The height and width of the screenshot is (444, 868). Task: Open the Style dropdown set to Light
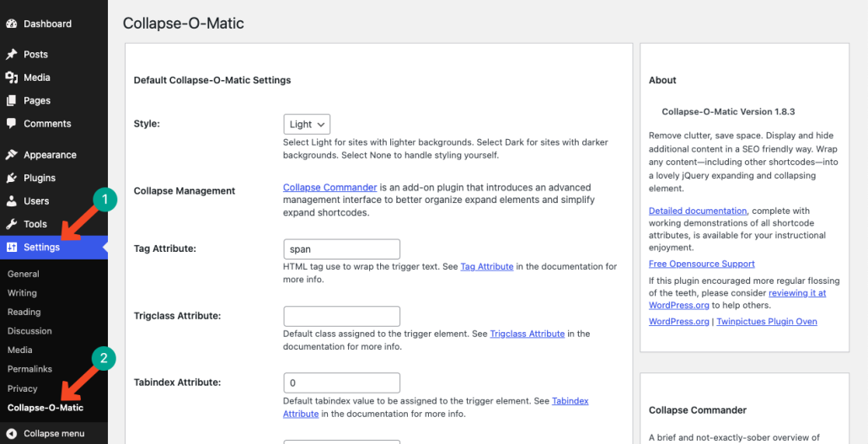click(x=307, y=125)
